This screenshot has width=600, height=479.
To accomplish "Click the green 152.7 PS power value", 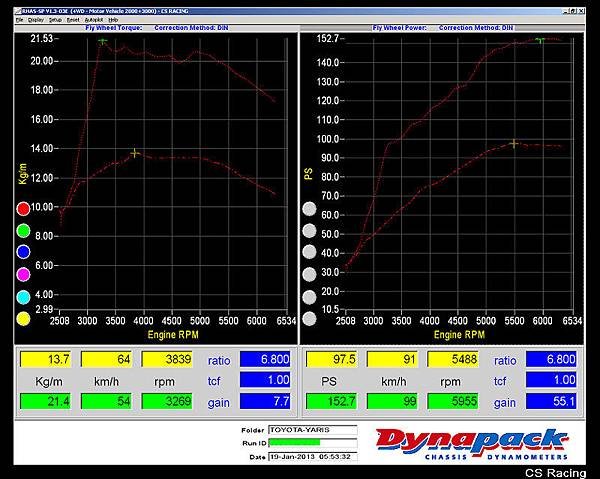I will [332, 401].
